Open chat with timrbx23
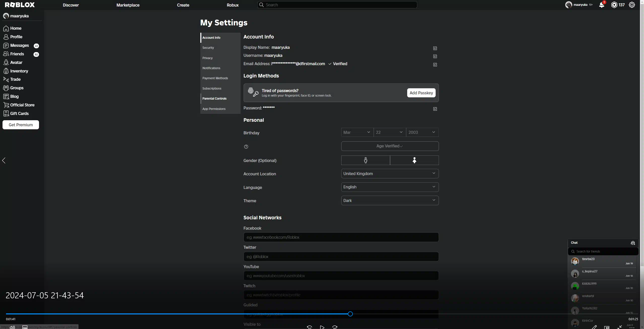The height and width of the screenshot is (329, 644). click(603, 261)
